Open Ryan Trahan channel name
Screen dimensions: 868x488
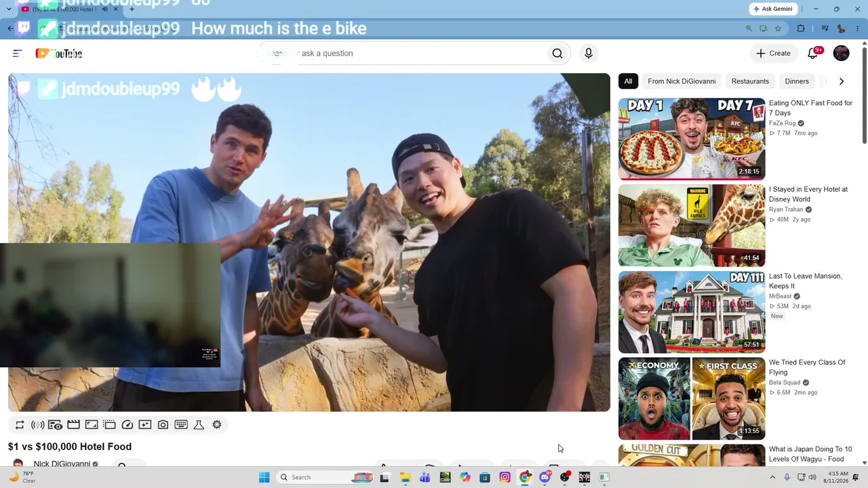tap(786, 209)
